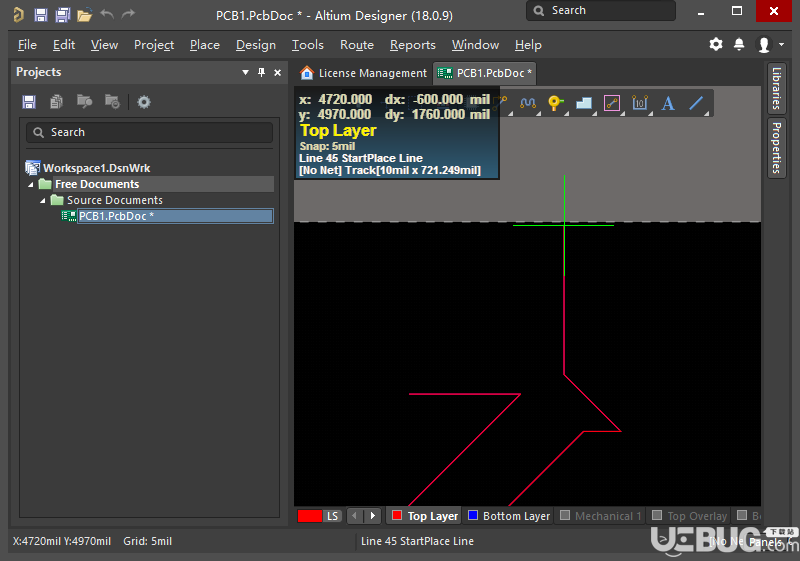
Task: Open the File menu
Action: tap(27, 45)
